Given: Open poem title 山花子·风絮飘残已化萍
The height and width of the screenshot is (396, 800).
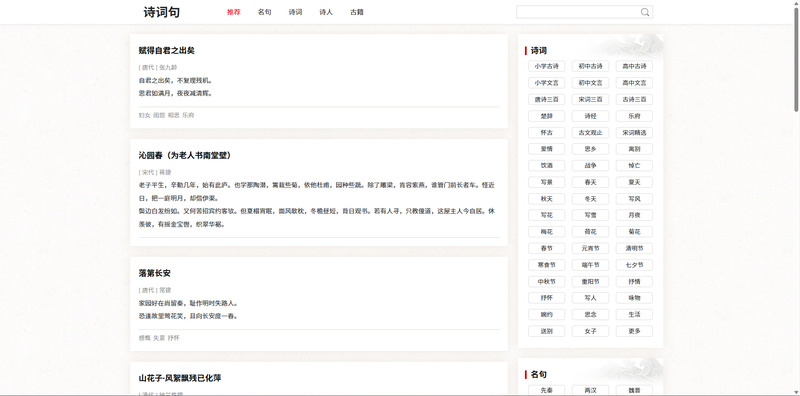Looking at the screenshot, I should [180, 378].
